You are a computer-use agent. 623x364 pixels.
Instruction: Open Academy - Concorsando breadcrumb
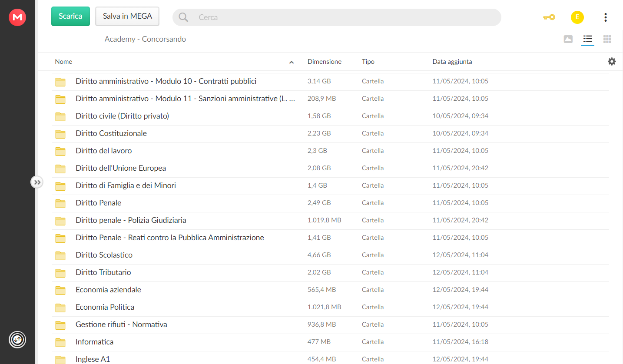145,39
